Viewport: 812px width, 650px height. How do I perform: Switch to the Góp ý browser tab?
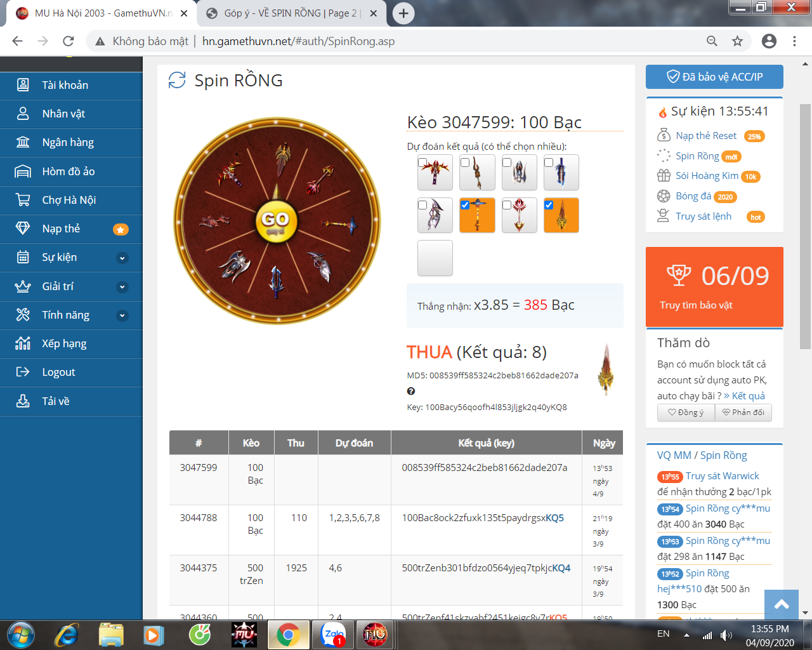point(291,13)
